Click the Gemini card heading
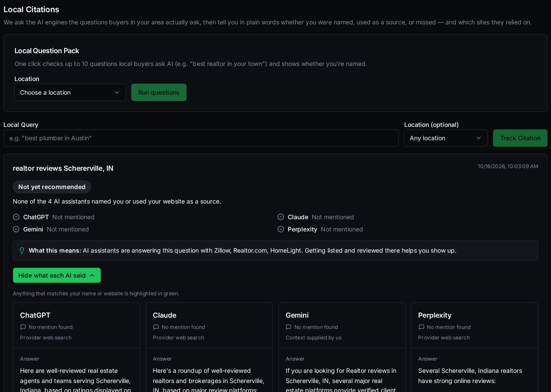Screen dimensions: 551x392 [x=297, y=315]
